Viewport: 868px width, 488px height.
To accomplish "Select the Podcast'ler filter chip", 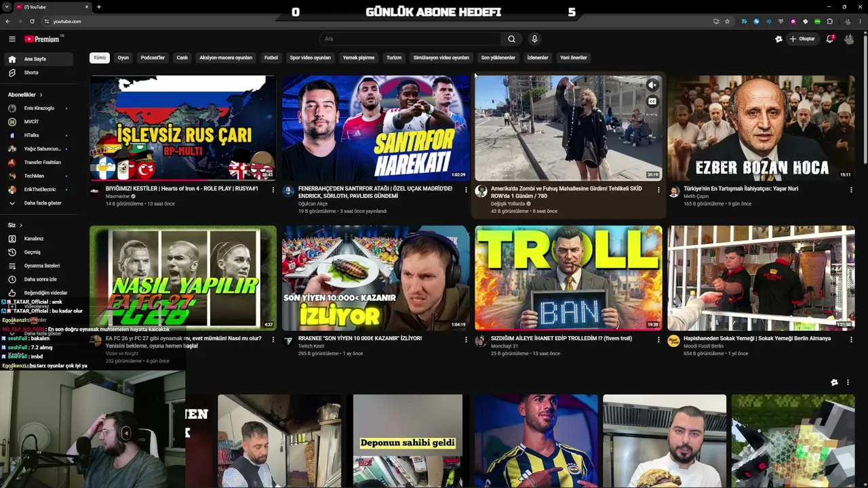I will 153,58.
